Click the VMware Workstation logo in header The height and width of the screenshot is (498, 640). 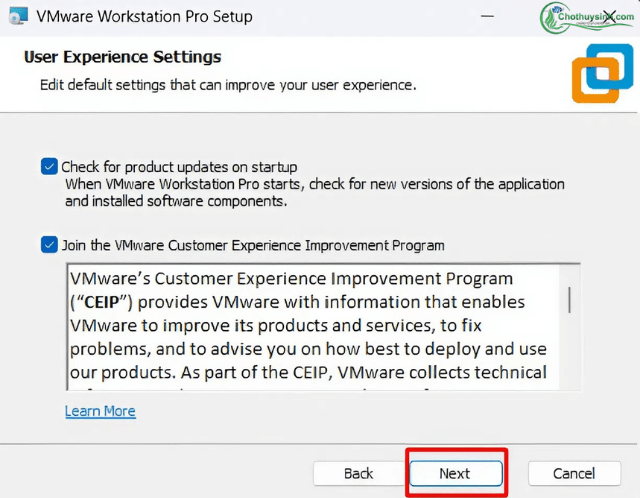tap(602, 73)
